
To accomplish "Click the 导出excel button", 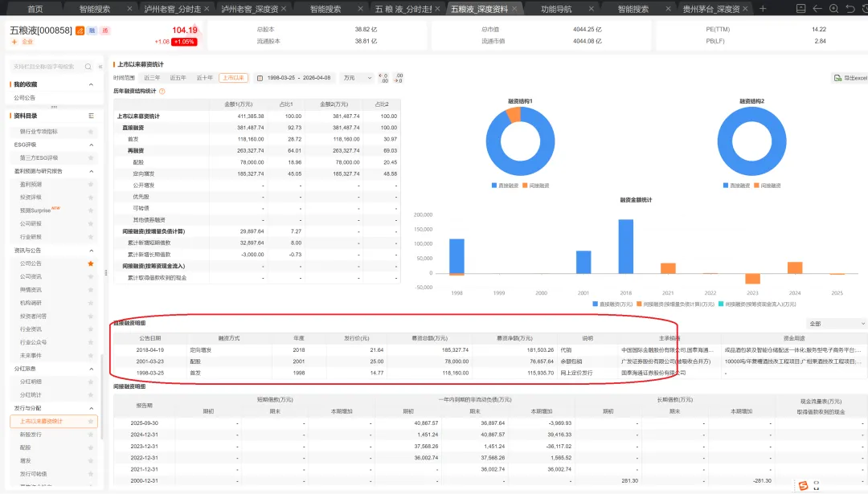I will coord(850,78).
